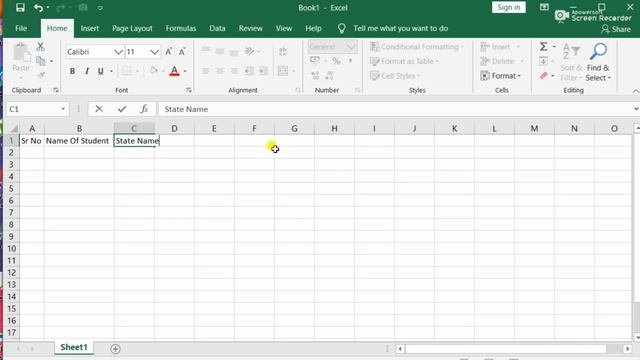Screen dimensions: 640x360
Task: Undo the last action
Action: click(38, 7)
